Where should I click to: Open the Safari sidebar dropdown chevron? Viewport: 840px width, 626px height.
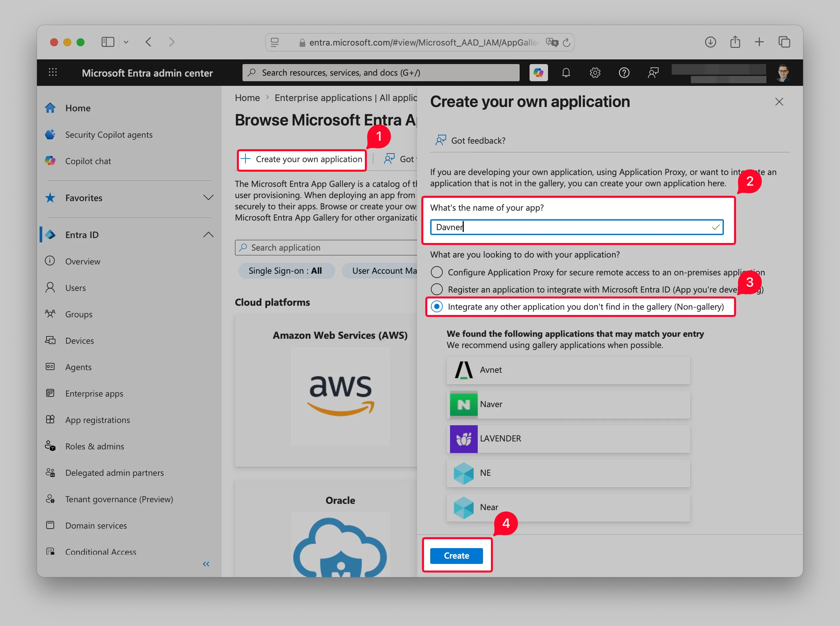coord(126,42)
